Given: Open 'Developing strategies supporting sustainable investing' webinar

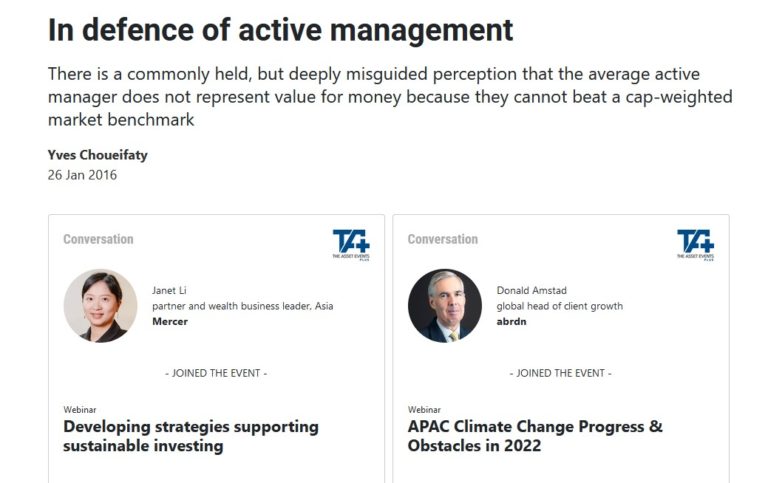Looking at the screenshot, I should coord(191,436).
